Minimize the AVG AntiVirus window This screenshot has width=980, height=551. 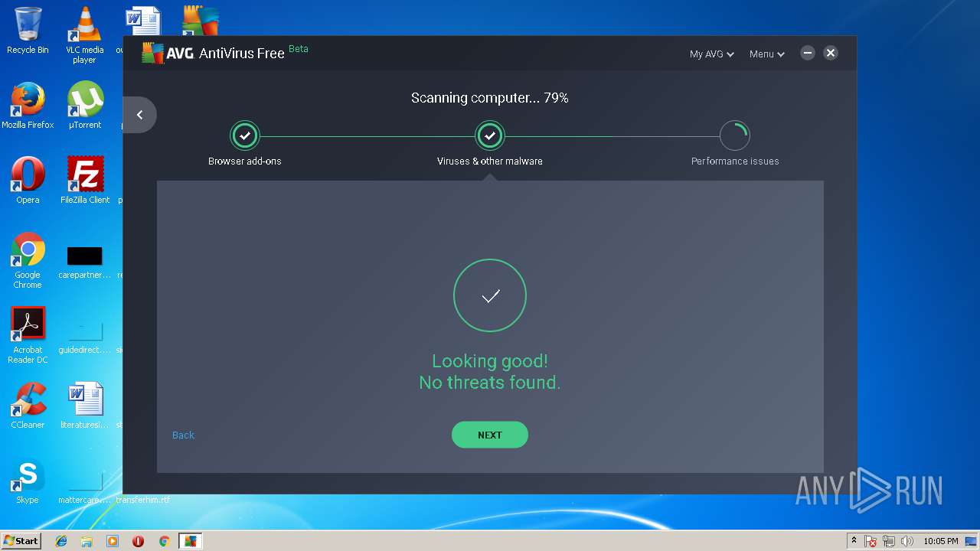click(807, 53)
